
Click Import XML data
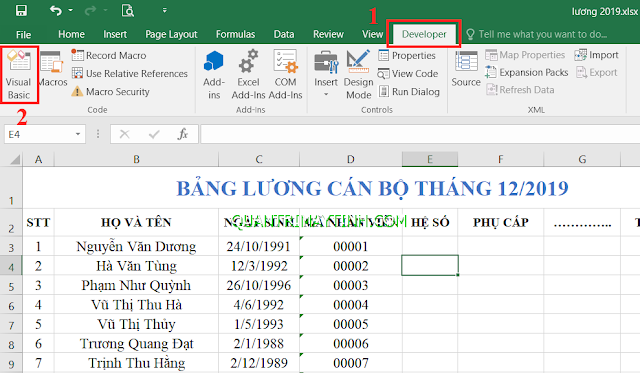click(596, 55)
